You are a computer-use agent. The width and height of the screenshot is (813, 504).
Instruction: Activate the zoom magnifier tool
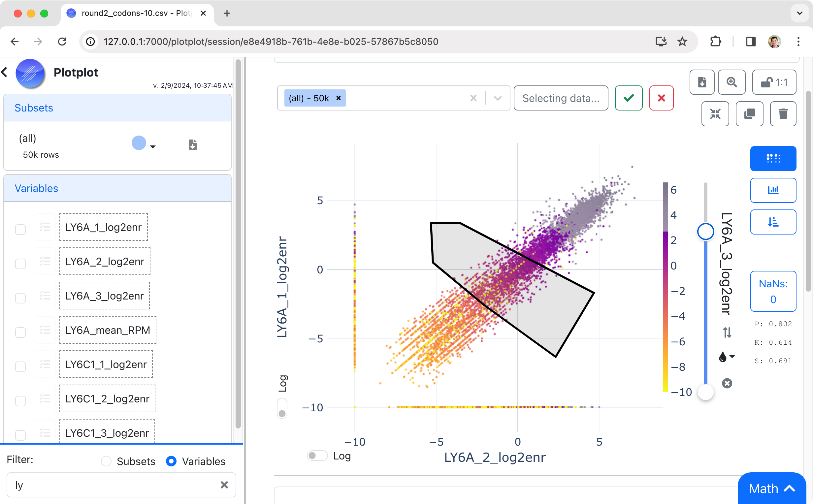(x=732, y=82)
